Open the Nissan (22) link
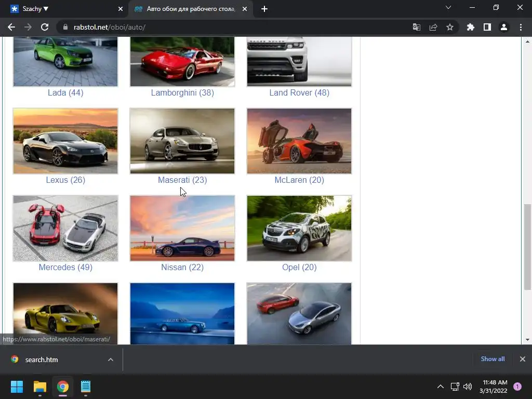Viewport: 532px width, 399px height. 182,267
